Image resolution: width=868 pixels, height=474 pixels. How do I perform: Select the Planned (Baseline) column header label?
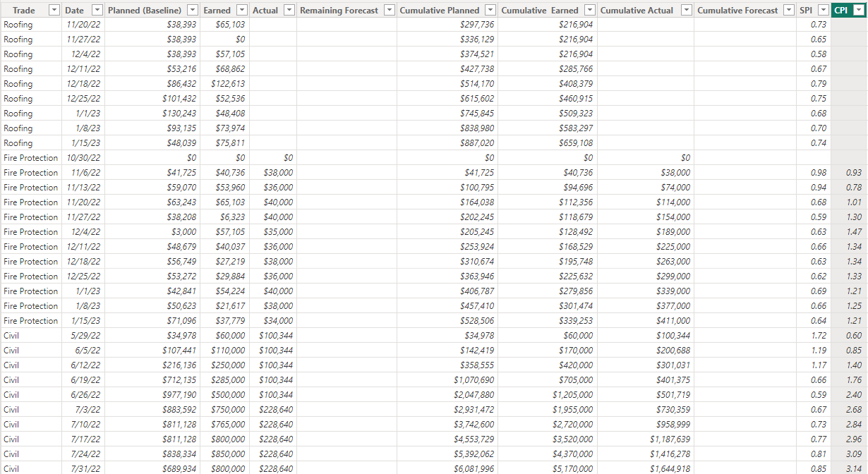point(145,11)
